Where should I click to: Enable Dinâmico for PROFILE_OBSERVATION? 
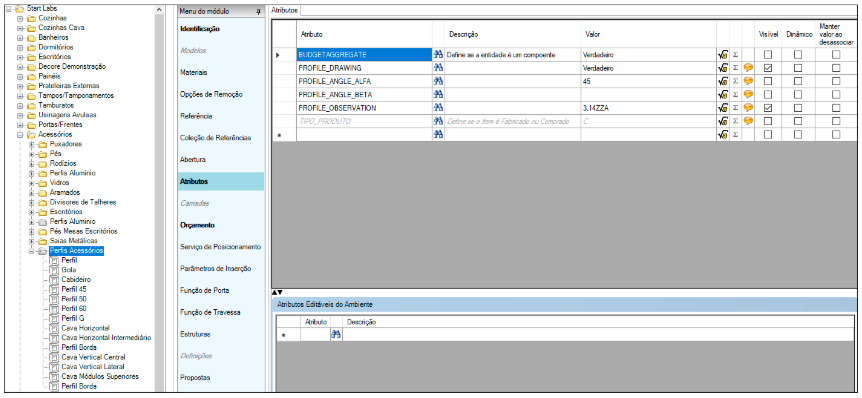pyautogui.click(x=798, y=108)
